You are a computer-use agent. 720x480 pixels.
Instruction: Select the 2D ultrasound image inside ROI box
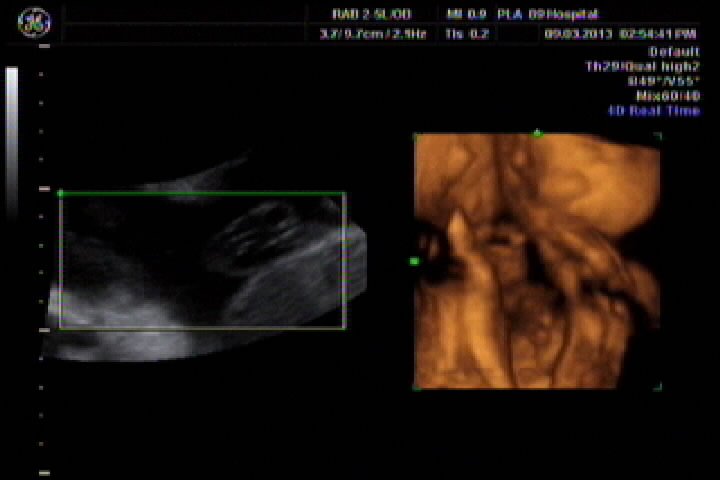coord(202,260)
